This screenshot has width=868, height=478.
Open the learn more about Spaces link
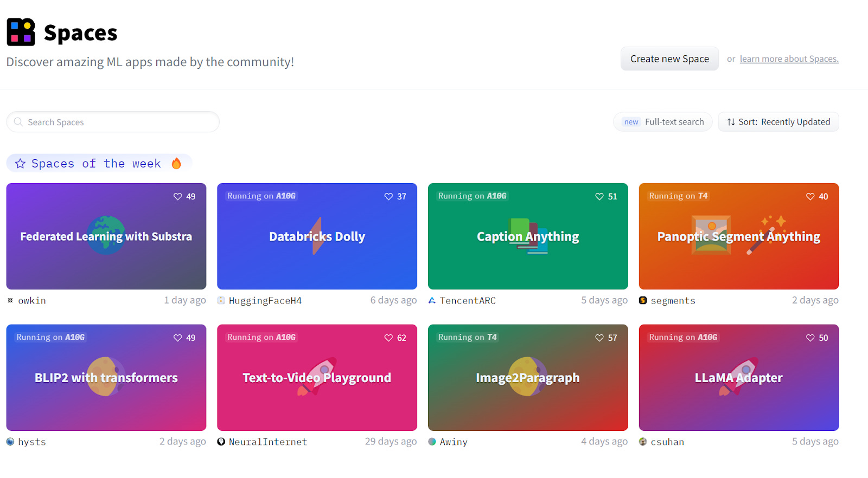click(x=789, y=59)
